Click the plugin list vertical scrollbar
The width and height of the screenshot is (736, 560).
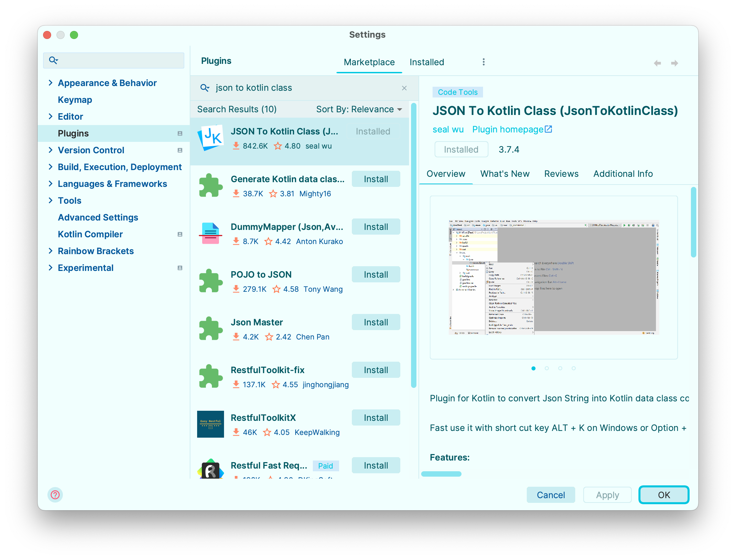pyautogui.click(x=413, y=245)
